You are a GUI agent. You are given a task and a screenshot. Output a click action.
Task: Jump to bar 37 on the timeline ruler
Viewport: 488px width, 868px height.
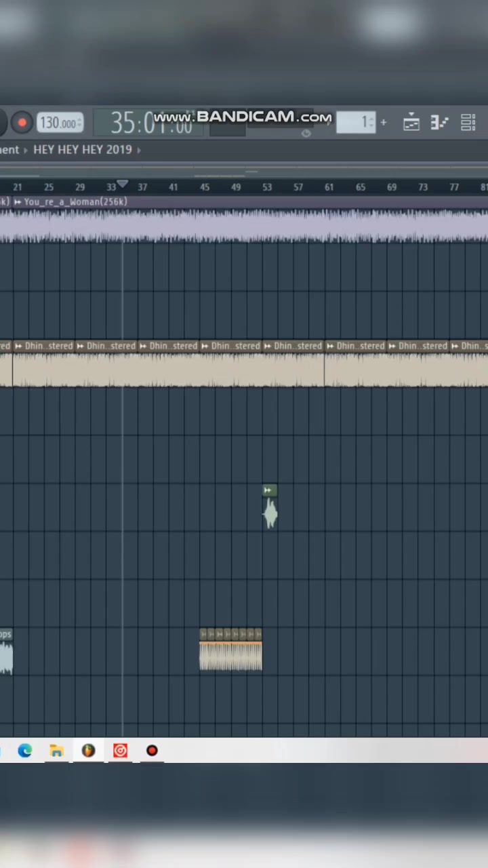[x=142, y=187]
